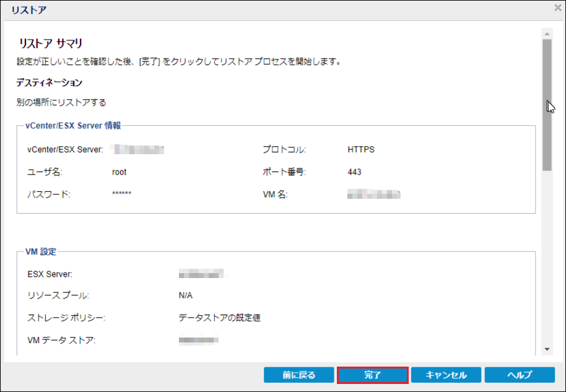
Task: Click the masked password value
Action: point(121,194)
